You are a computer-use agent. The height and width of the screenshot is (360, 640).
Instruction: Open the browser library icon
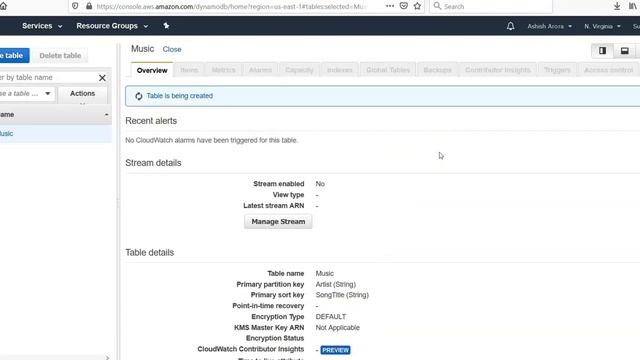pos(633,6)
